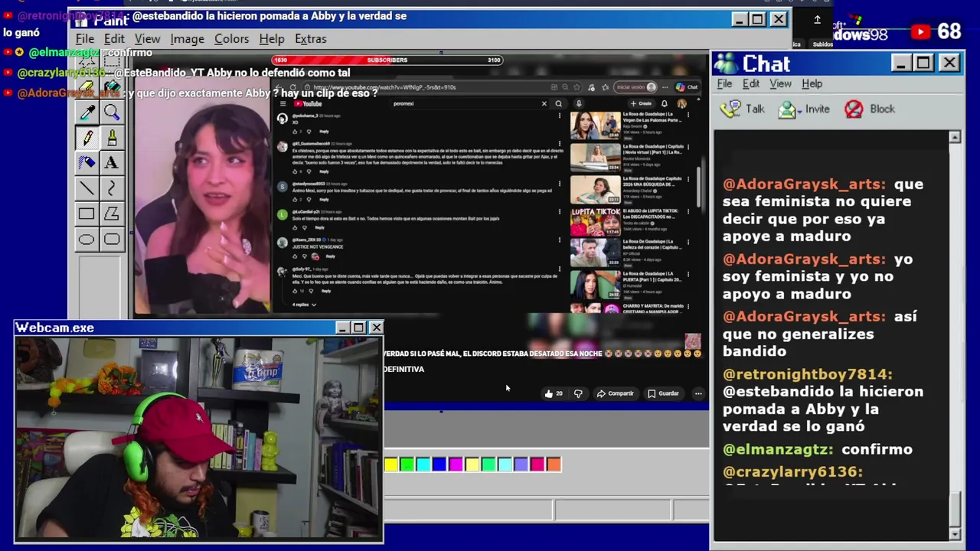Select the Curve tool in Paint
This screenshot has height=551, width=980.
[112, 188]
